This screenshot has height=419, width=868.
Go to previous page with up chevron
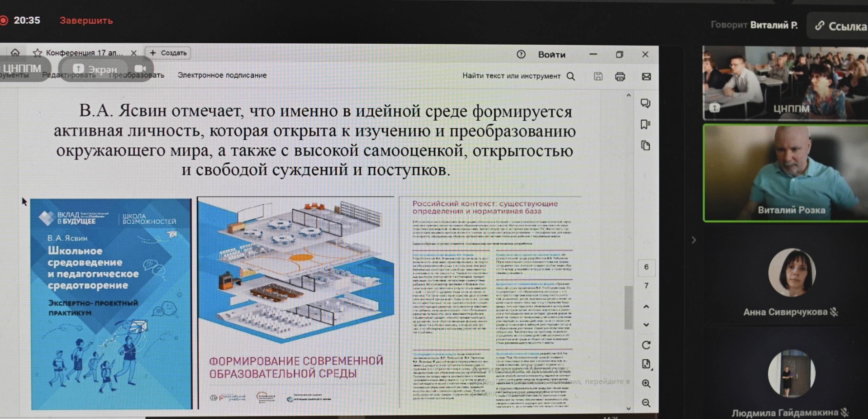coord(646,307)
